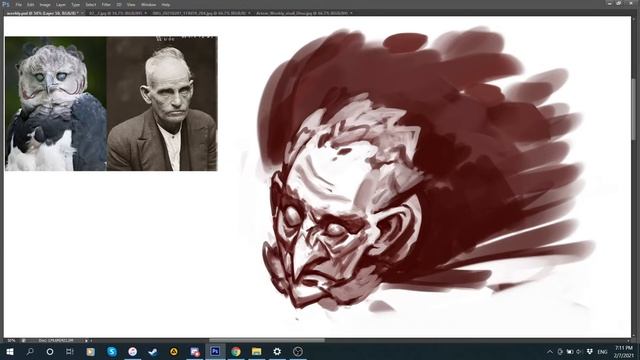Show hidden system tray icons chevron

(x=550, y=351)
